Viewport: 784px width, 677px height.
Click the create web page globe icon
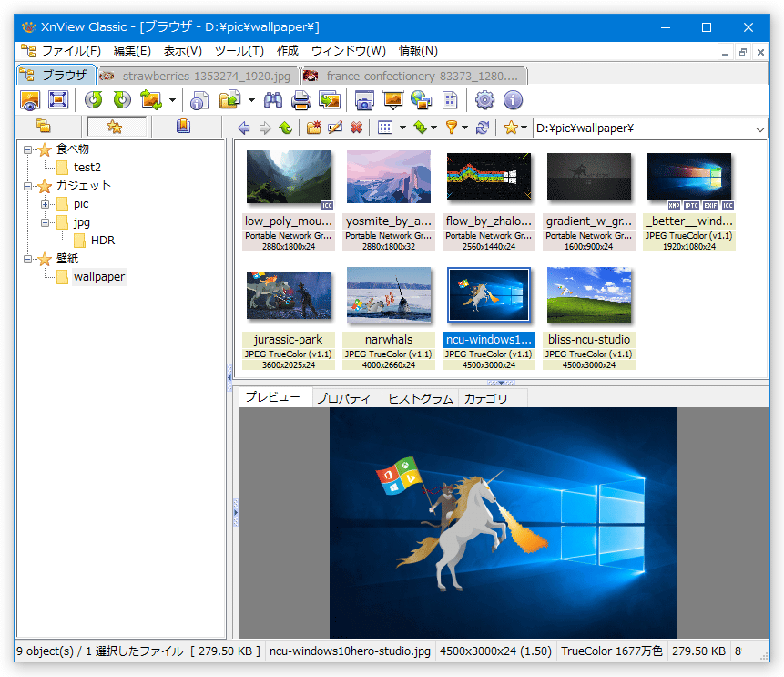click(421, 100)
